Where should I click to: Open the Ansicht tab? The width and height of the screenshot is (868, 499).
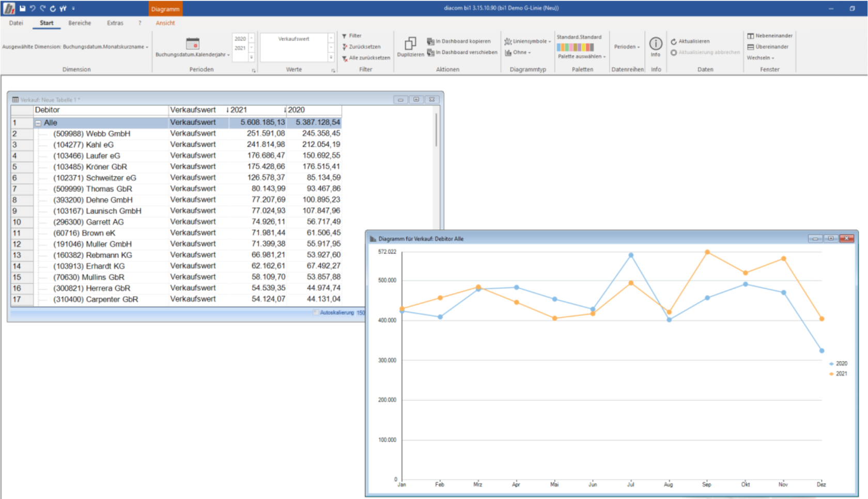pyautogui.click(x=165, y=23)
